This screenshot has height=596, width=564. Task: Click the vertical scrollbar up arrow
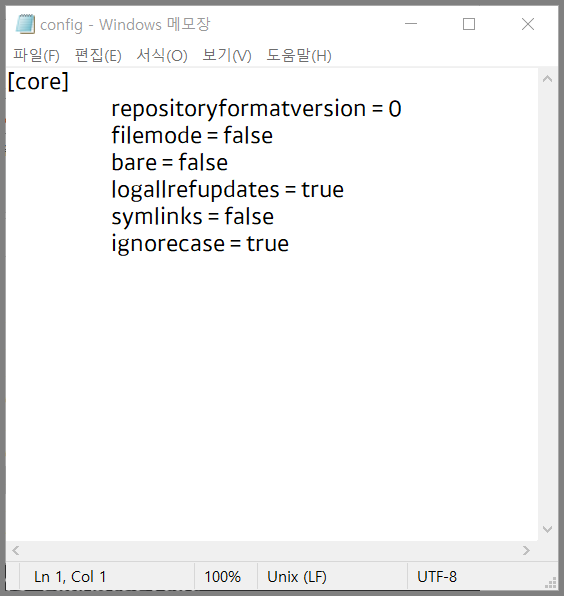click(x=548, y=79)
